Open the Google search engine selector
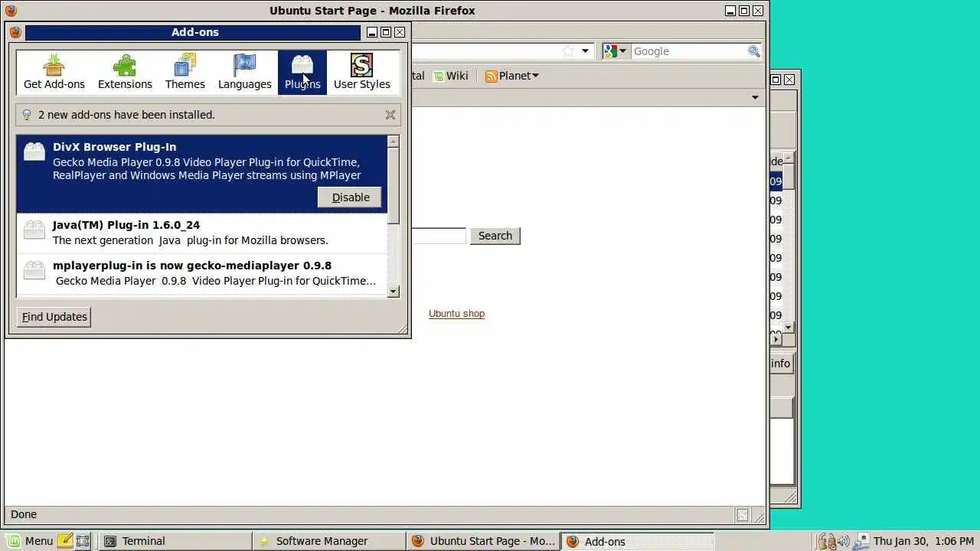This screenshot has width=980, height=551. tap(615, 51)
